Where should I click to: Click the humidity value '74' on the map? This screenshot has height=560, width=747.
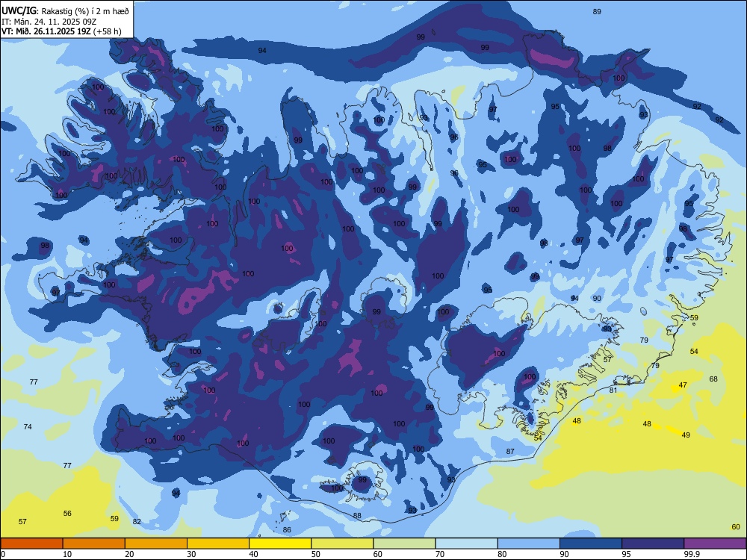click(28, 426)
